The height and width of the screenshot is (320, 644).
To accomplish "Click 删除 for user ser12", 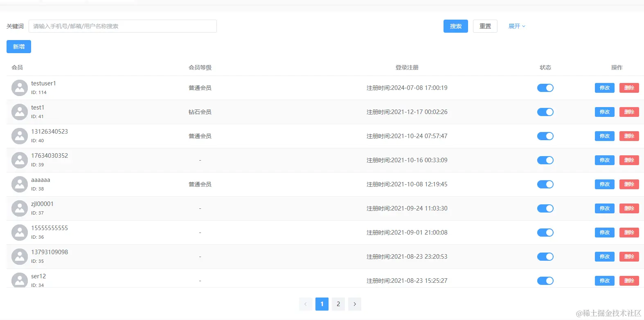I will point(629,281).
